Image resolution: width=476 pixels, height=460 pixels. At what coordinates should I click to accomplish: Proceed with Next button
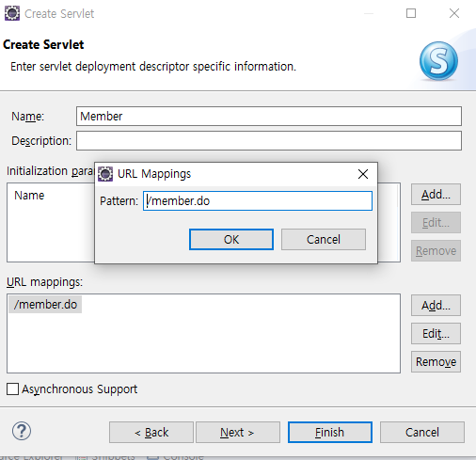(238, 433)
